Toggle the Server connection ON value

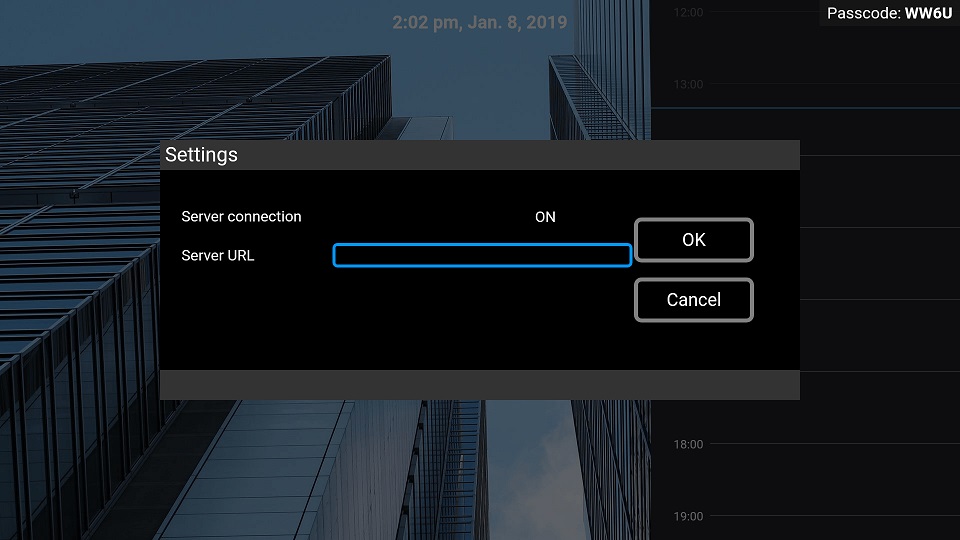tap(545, 217)
